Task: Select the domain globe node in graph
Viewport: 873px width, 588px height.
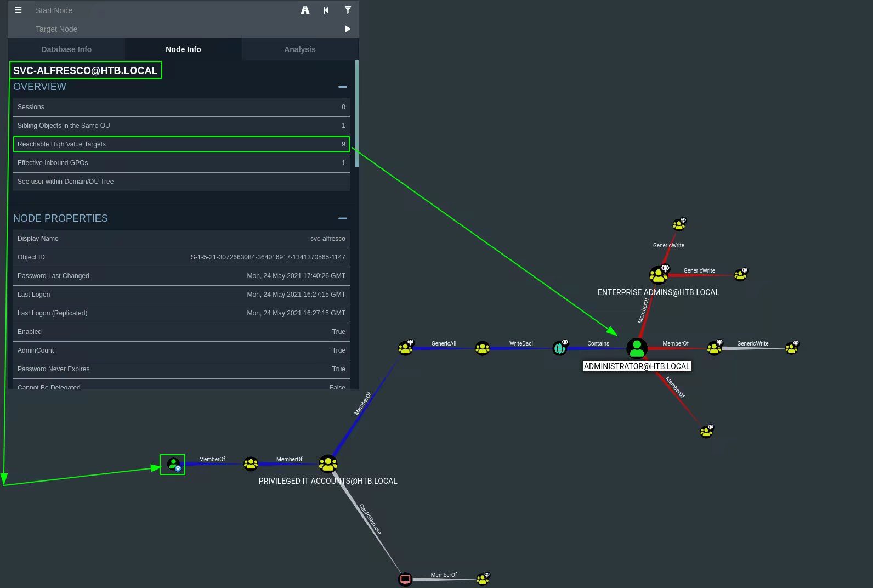Action: click(x=559, y=348)
